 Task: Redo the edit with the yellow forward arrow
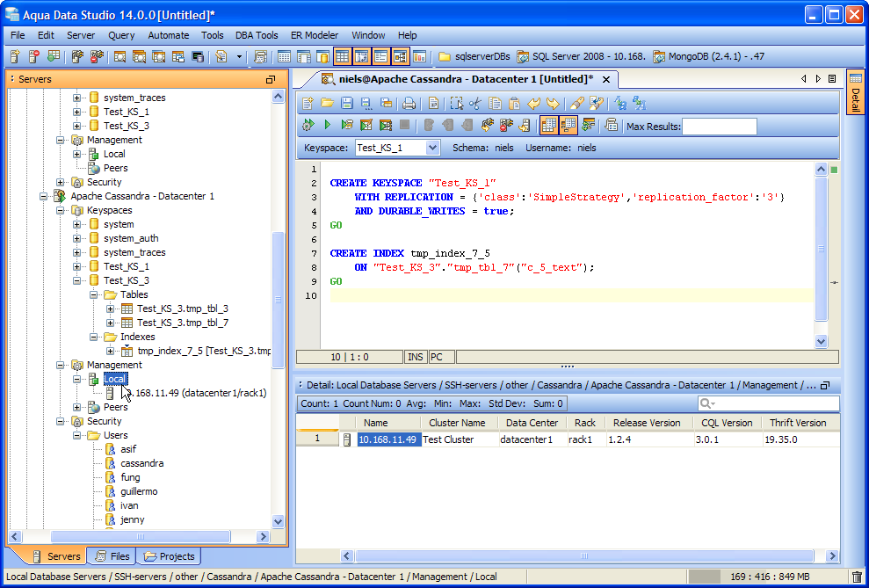click(x=553, y=103)
